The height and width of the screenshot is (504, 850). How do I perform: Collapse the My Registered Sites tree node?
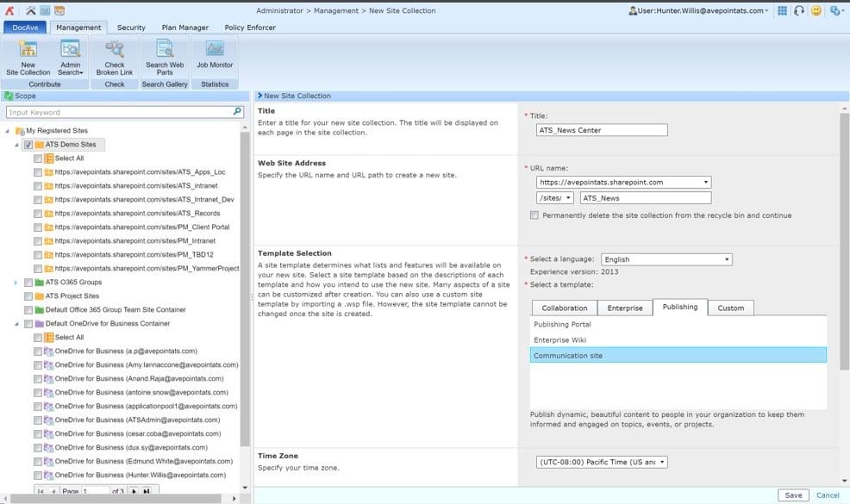coord(7,131)
